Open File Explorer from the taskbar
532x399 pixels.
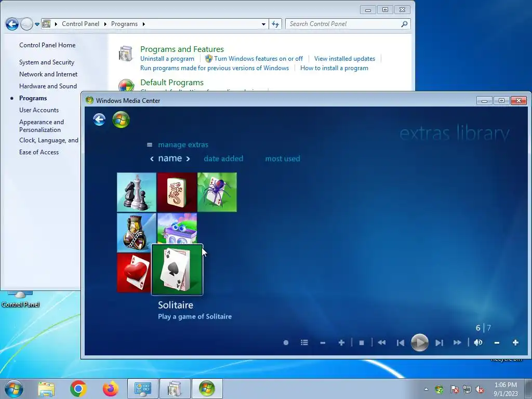tap(46, 389)
